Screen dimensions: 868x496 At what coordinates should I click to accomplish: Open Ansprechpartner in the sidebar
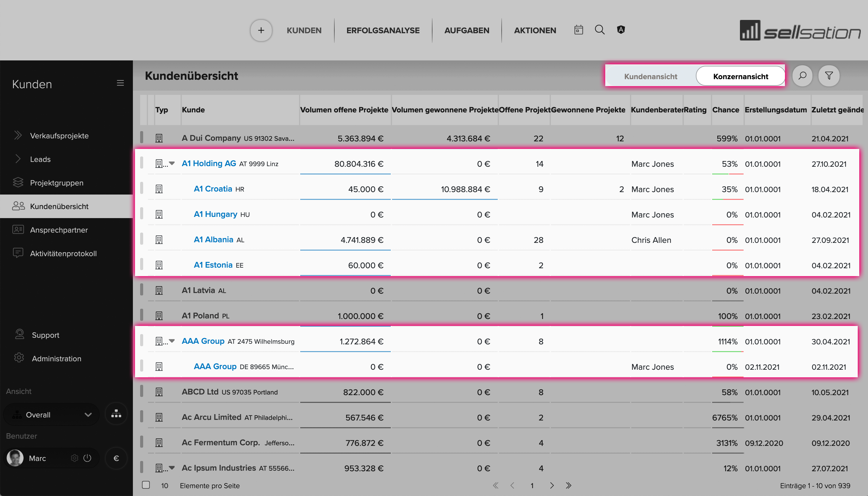(x=66, y=230)
